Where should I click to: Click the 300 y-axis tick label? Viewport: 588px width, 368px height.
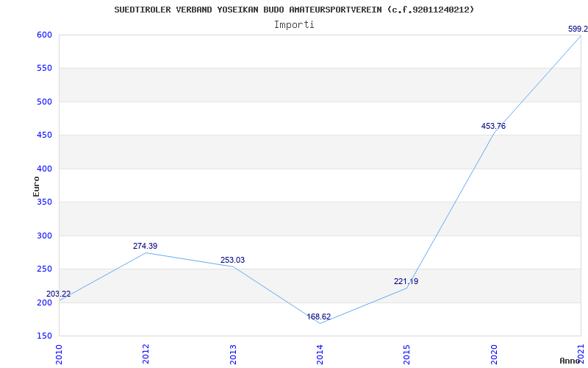tap(44, 236)
